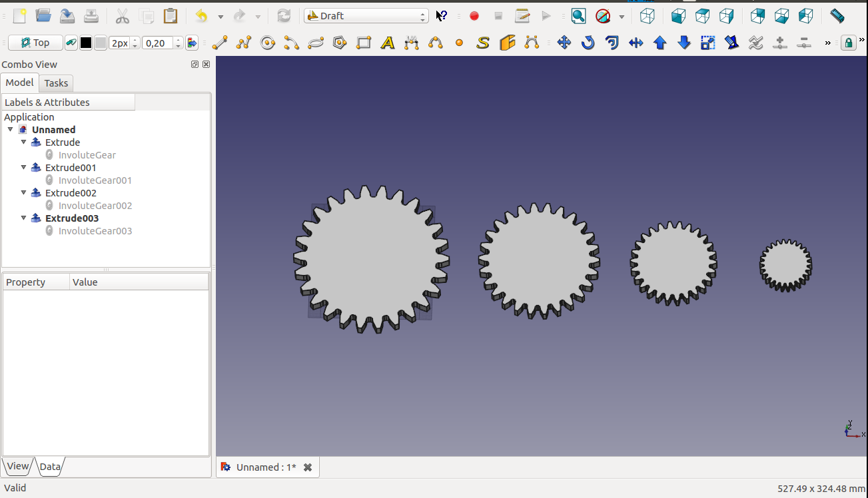Choose the Draft Polygon tool
This screenshot has width=868, height=498.
pos(340,43)
